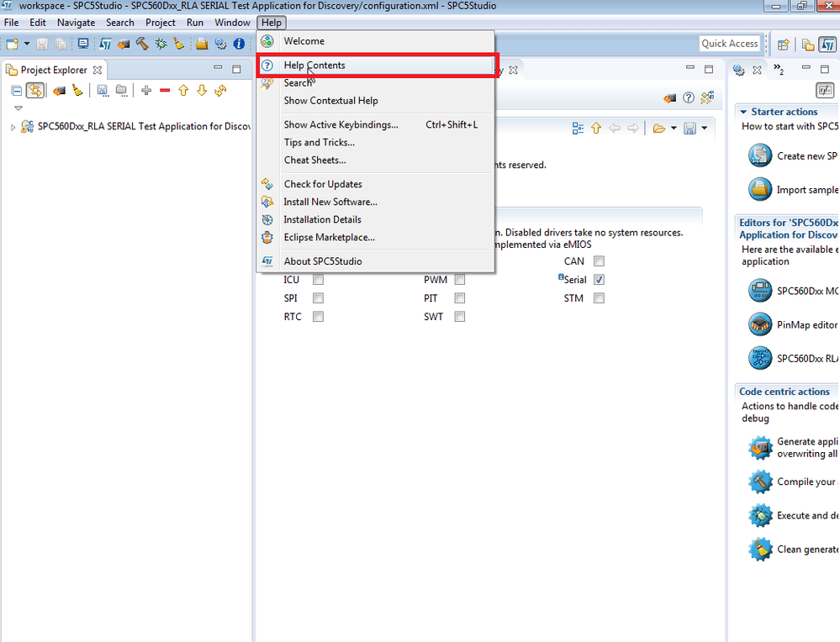Open the save dropdown arrow in editor toolbar
Viewport: 840px width, 642px height.
click(x=705, y=128)
